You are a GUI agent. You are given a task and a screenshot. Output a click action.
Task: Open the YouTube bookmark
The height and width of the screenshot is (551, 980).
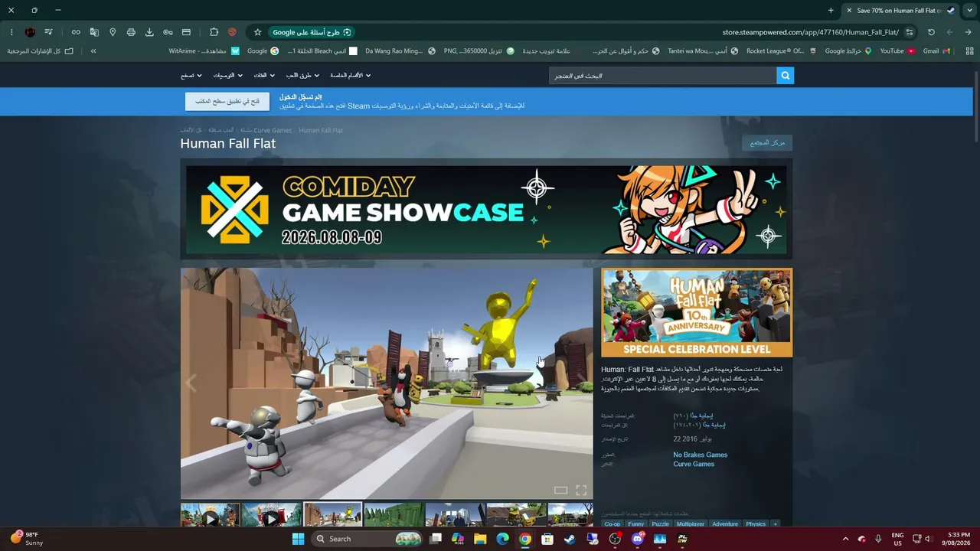[897, 51]
